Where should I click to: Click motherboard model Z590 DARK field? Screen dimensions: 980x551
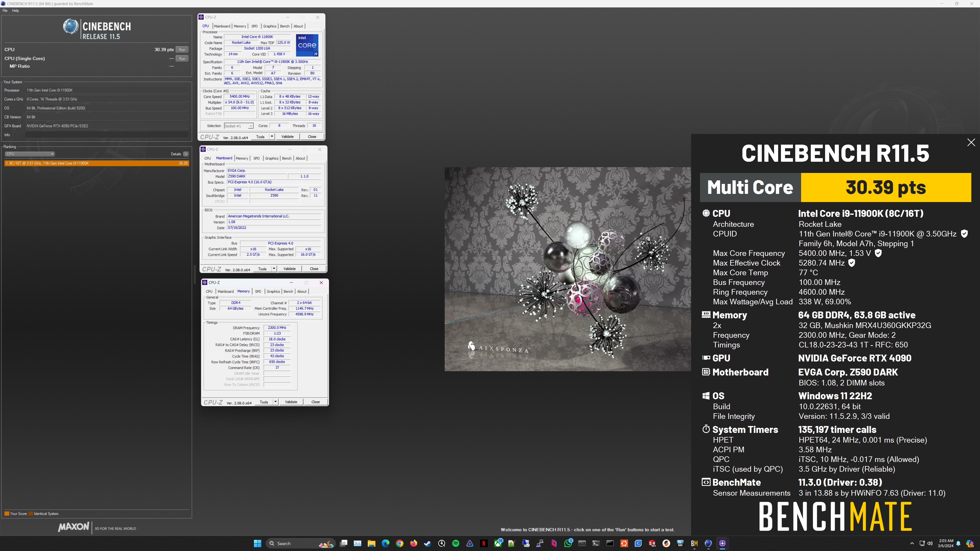point(257,177)
